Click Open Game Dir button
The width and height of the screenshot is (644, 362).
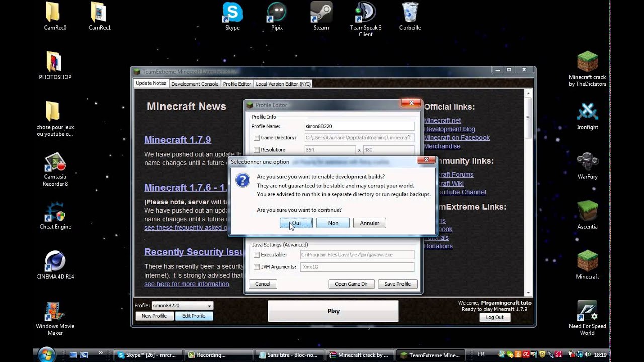pyautogui.click(x=351, y=284)
